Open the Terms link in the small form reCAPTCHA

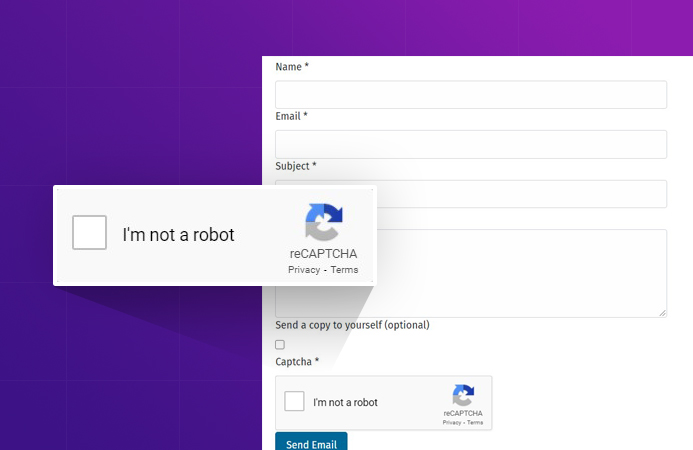tap(475, 423)
